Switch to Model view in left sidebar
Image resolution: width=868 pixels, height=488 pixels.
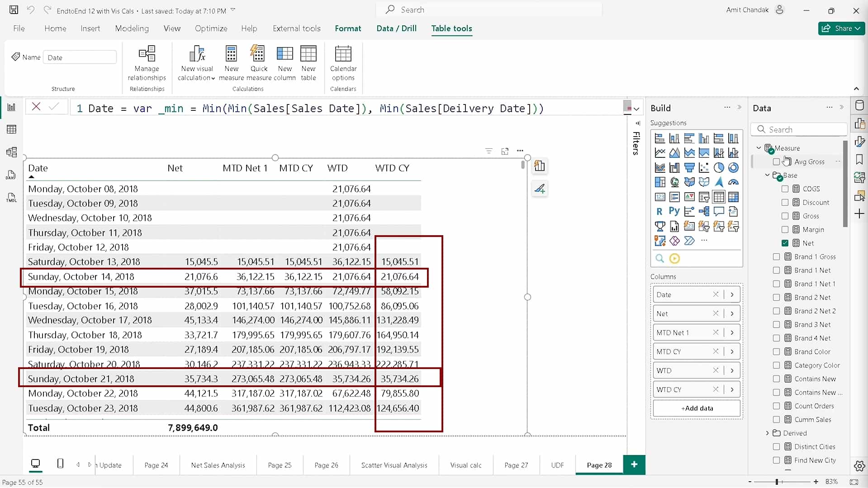tap(11, 152)
